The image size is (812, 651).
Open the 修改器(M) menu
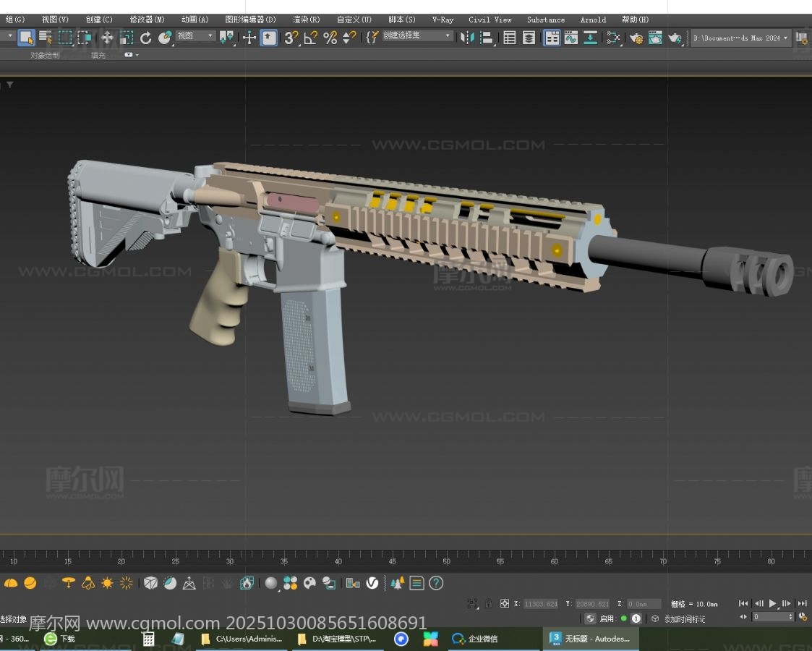(x=147, y=20)
